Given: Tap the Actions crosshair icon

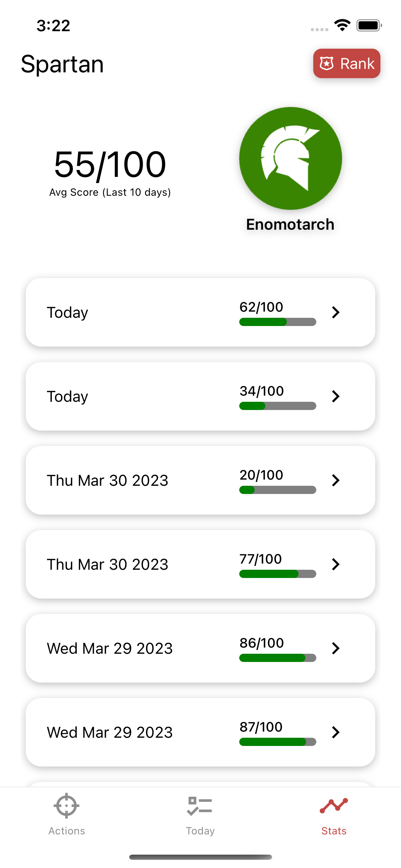Looking at the screenshot, I should click(x=66, y=805).
